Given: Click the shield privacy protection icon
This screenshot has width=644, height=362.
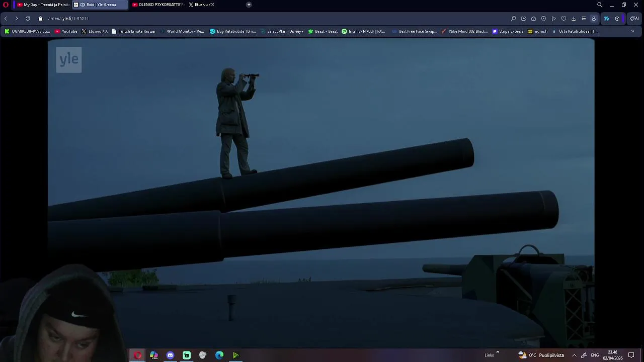Looking at the screenshot, I should tap(543, 19).
